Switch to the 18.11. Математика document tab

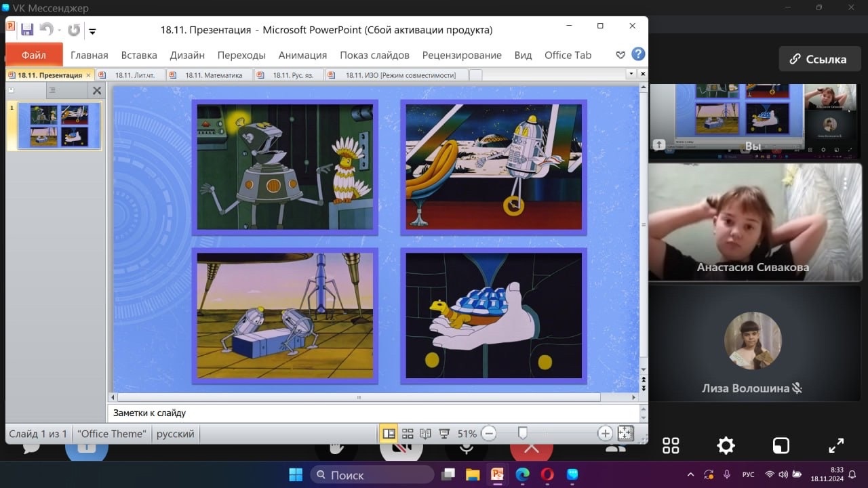[209, 75]
